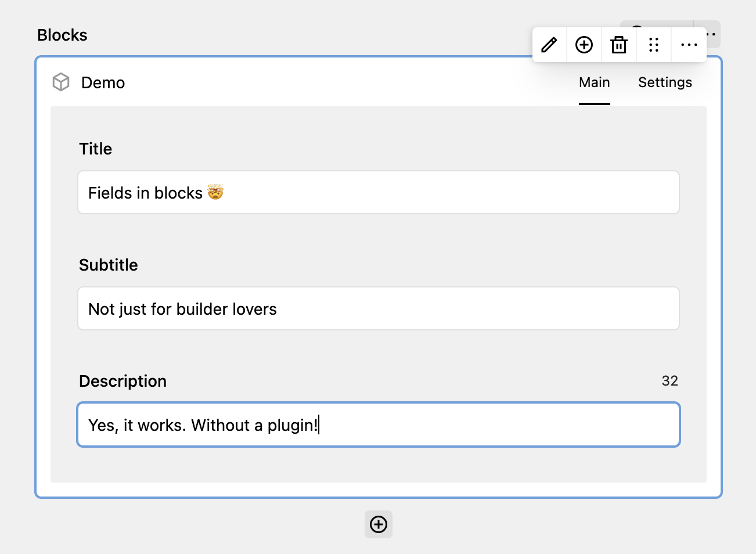
Task: Click the pencil edit icon in block toolbar
Action: (x=549, y=45)
